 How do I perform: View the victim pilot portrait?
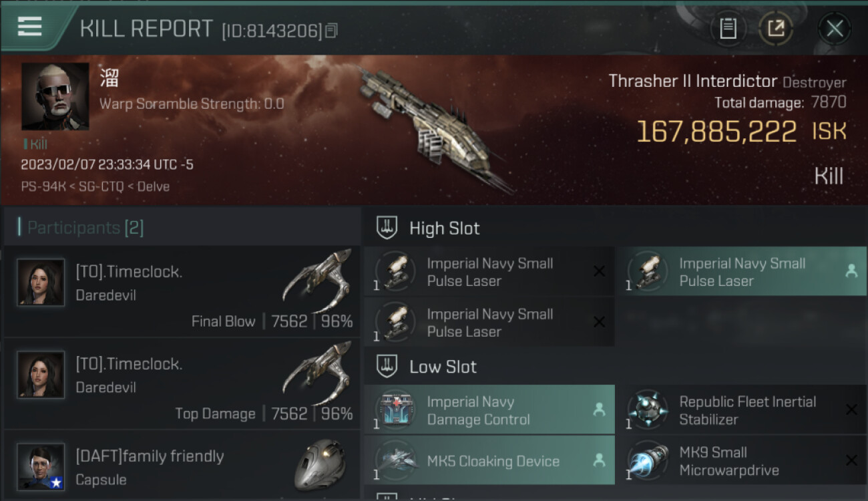click(55, 96)
